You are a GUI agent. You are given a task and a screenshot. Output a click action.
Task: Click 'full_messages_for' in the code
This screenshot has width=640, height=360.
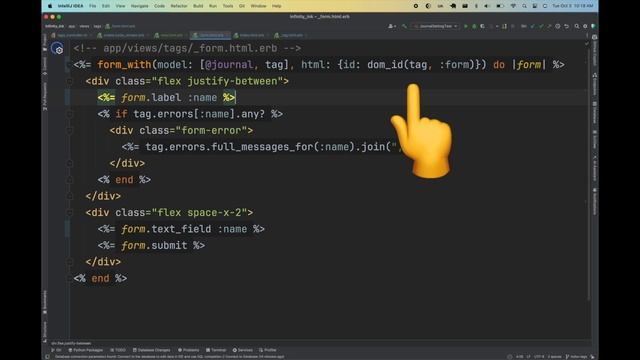262,147
